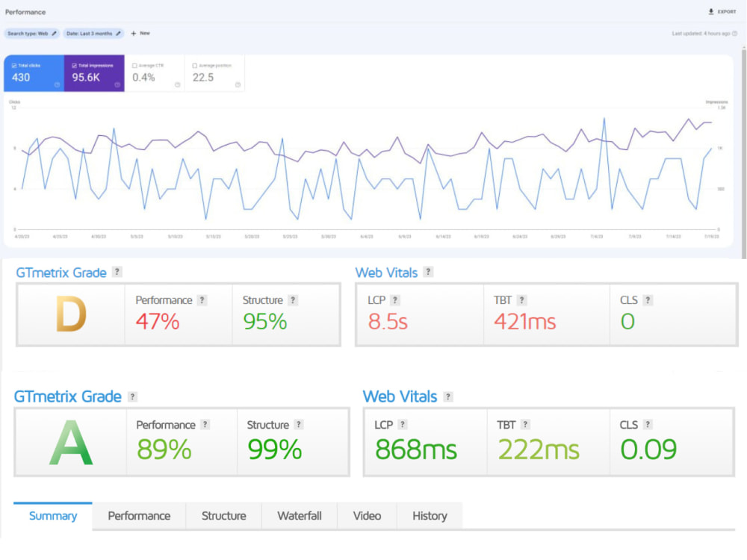Screen dimensions: 747x560
Task: Click the 868ms LCP value
Action: [416, 449]
